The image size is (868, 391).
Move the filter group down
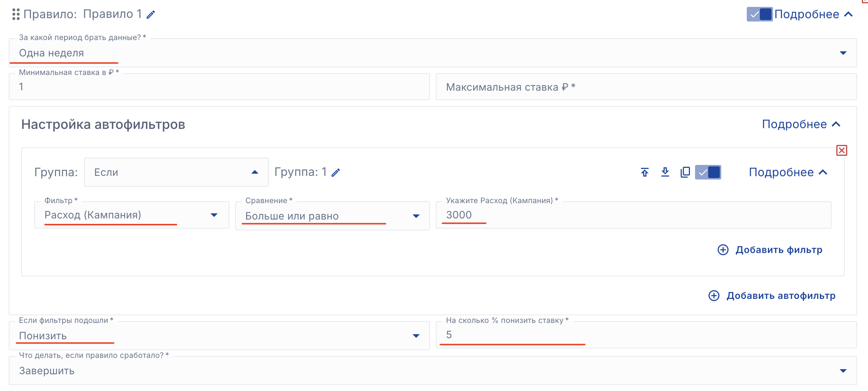(665, 172)
